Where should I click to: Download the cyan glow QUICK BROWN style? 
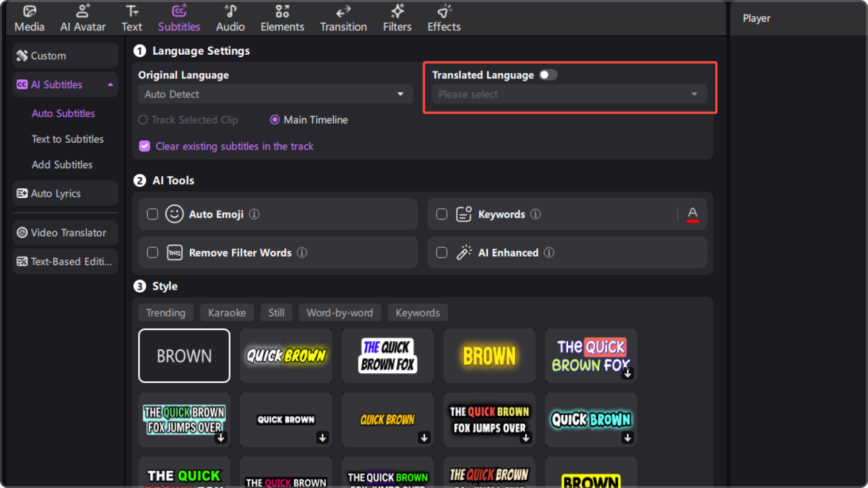coord(628,438)
